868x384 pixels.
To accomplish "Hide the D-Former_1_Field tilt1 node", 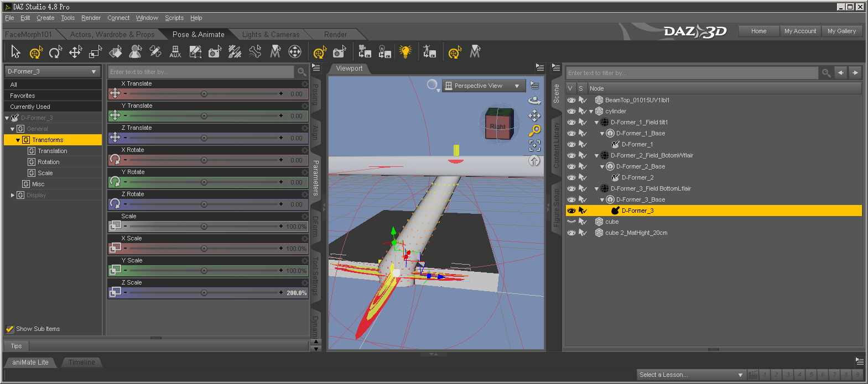I will 571,122.
